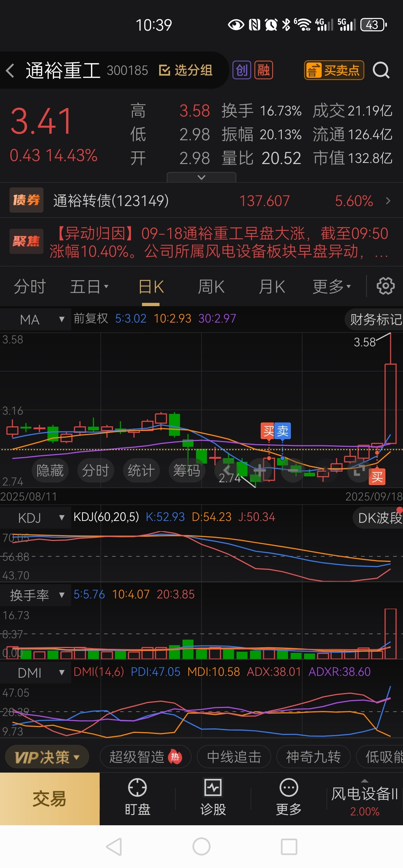The height and width of the screenshot is (868, 403).
Task: Open 通裕转债(123149) bond row
Action: (201, 201)
